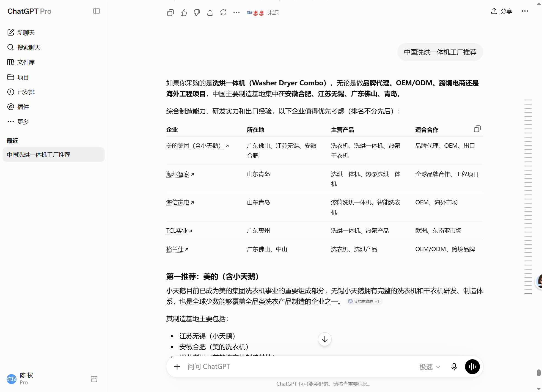Click cell OEM/ODM、跨境品牌

[x=445, y=249]
